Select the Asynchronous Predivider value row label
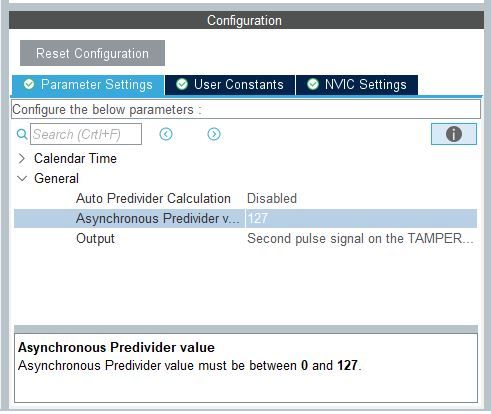Image resolution: width=491 pixels, height=414 pixels. click(x=158, y=219)
